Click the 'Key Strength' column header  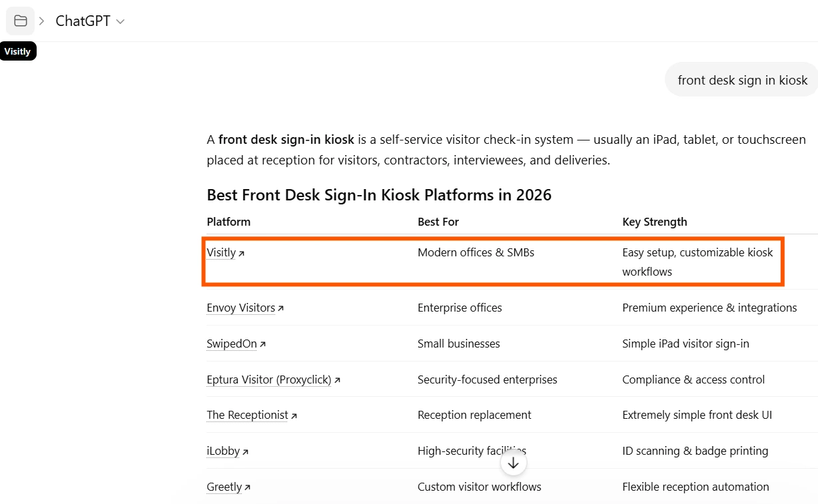tap(655, 222)
